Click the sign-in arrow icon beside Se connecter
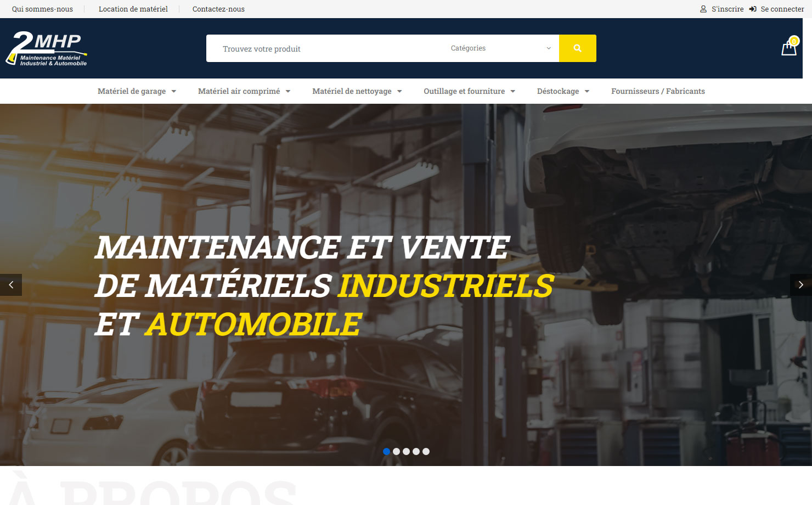This screenshot has height=505, width=812. tap(753, 9)
